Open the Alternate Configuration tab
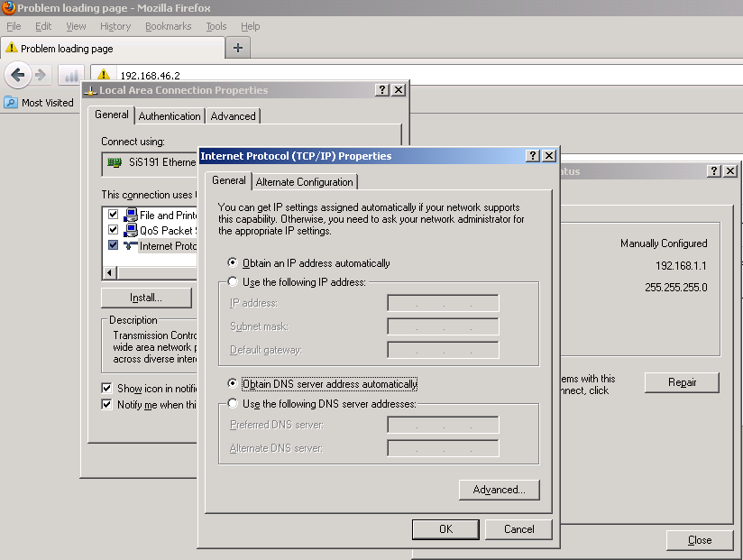This screenshot has height=560, width=743. click(x=305, y=180)
